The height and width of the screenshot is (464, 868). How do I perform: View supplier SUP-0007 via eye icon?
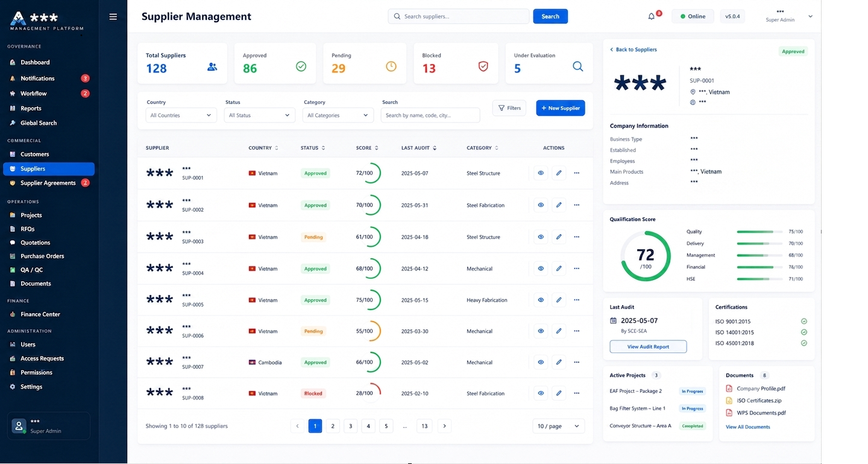click(x=541, y=363)
